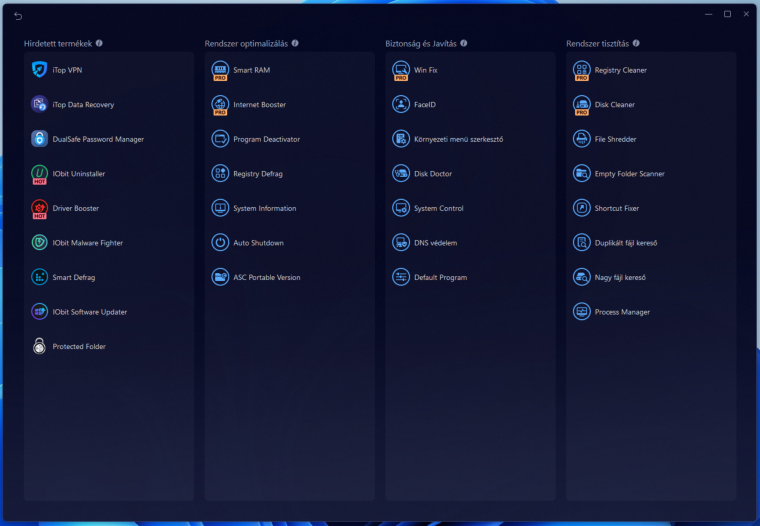Click the Process Manager icon
Viewport: 760px width, 526px height.
[581, 312]
